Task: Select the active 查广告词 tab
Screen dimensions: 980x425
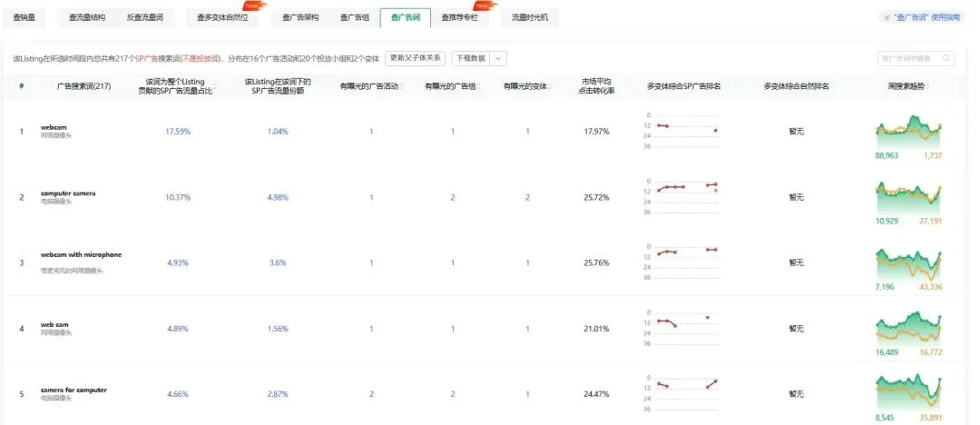Action: (405, 17)
